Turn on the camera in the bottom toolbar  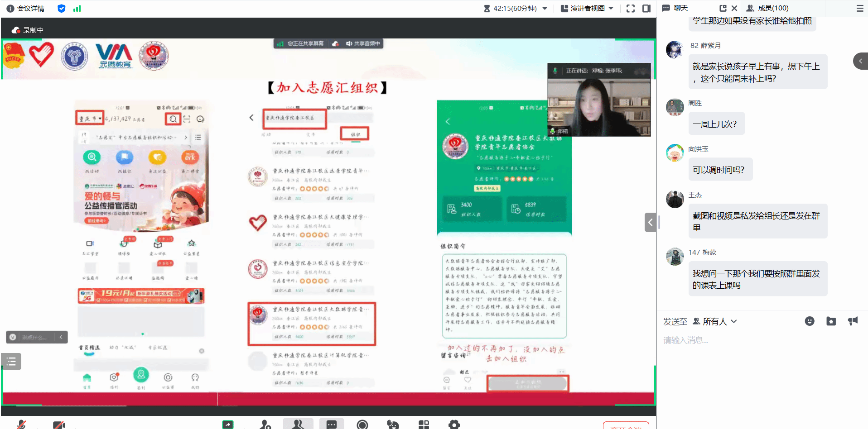click(59, 424)
